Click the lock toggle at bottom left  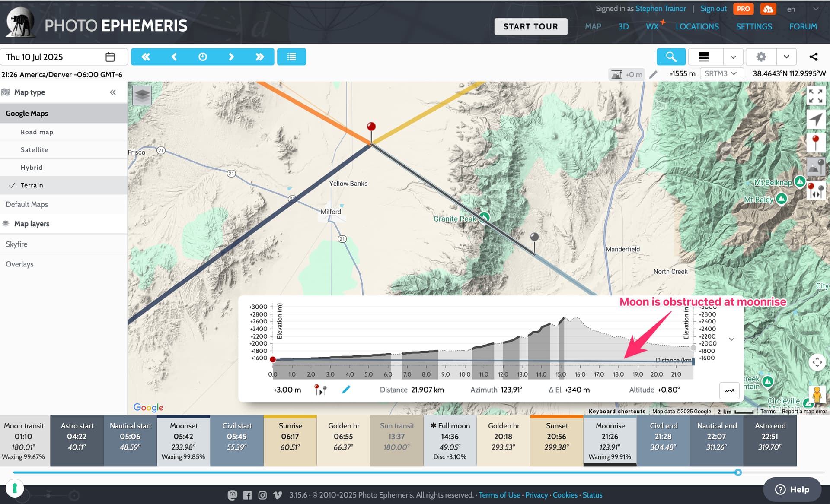(15, 488)
